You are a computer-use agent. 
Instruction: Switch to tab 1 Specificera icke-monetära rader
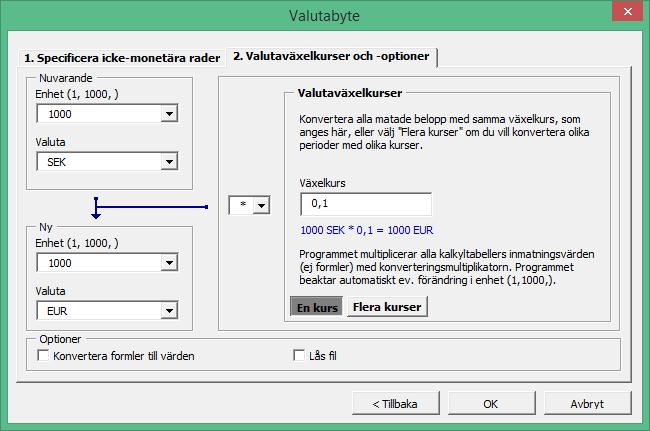(x=122, y=58)
